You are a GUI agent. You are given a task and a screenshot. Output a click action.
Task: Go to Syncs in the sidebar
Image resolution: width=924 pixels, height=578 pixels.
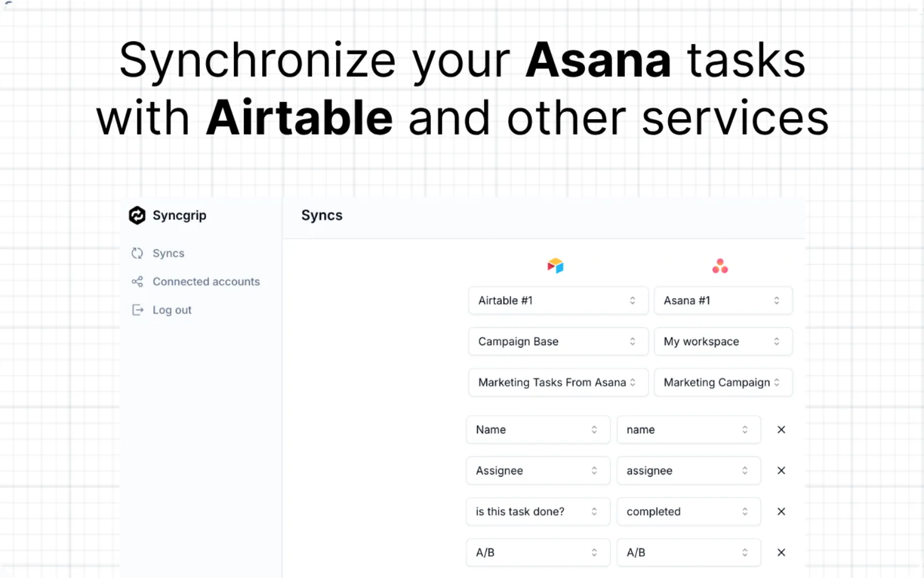(168, 253)
